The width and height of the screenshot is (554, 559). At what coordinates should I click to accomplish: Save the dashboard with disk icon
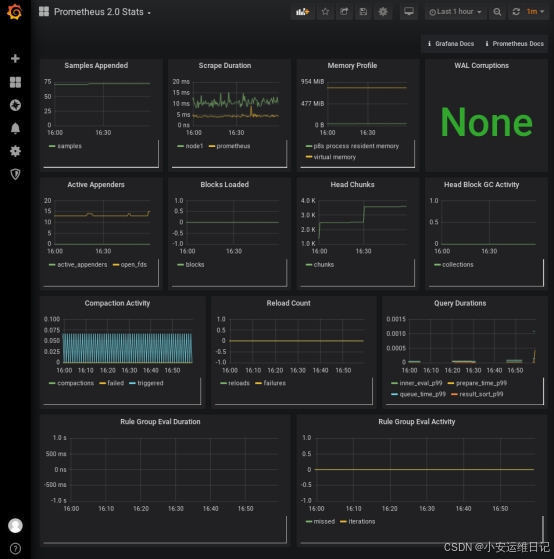pyautogui.click(x=363, y=12)
